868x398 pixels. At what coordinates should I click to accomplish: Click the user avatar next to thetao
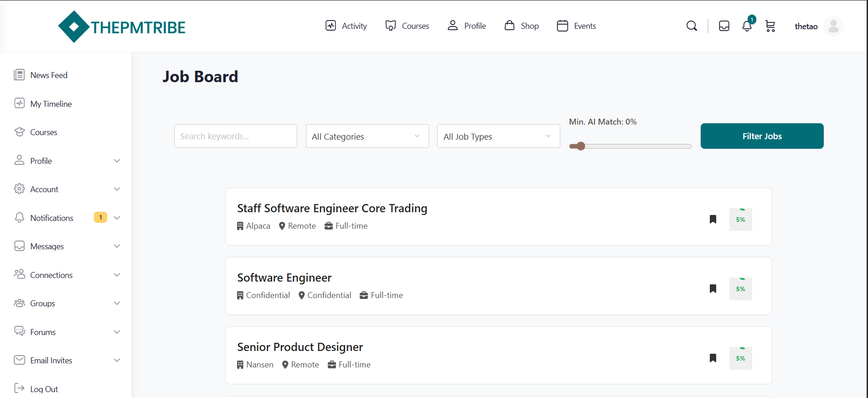833,26
